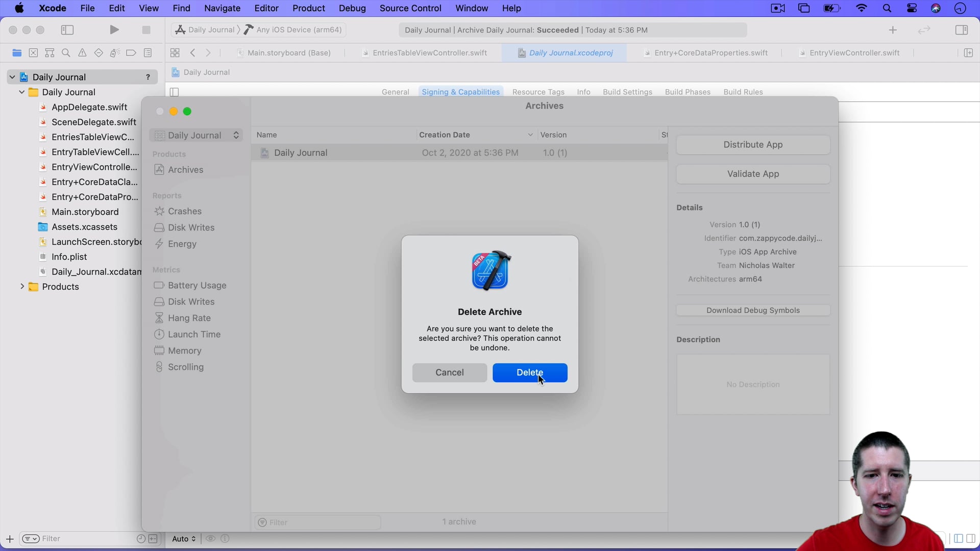Select the issue navigator warning icon
This screenshot has height=551, width=980.
[82, 53]
